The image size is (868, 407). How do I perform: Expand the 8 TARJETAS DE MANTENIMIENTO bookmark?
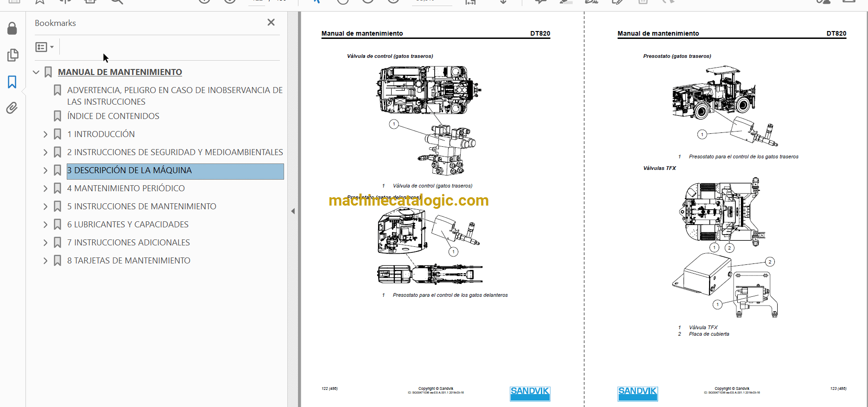(x=45, y=261)
